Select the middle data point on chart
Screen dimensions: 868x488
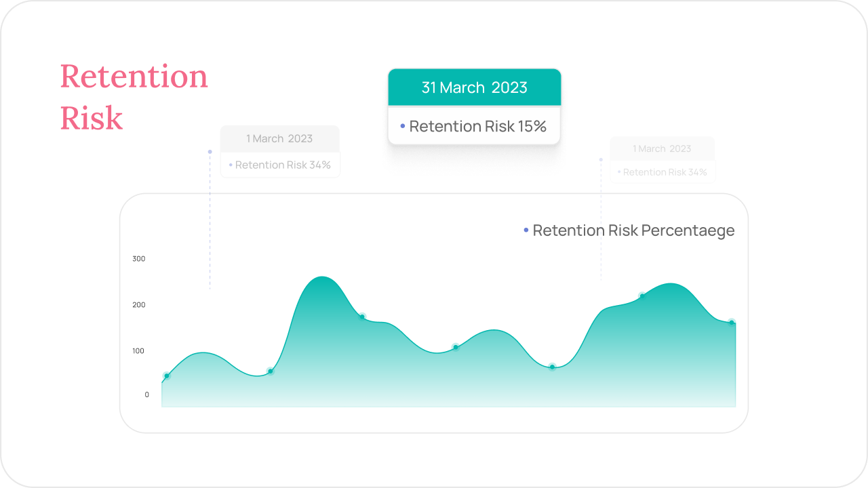[x=456, y=347]
